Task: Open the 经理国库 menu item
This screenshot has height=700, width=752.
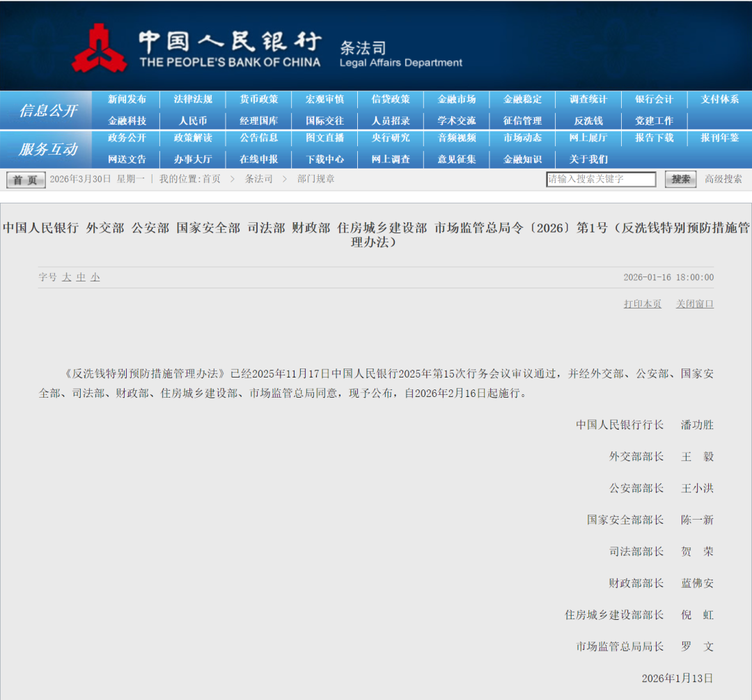Action: coord(259,121)
